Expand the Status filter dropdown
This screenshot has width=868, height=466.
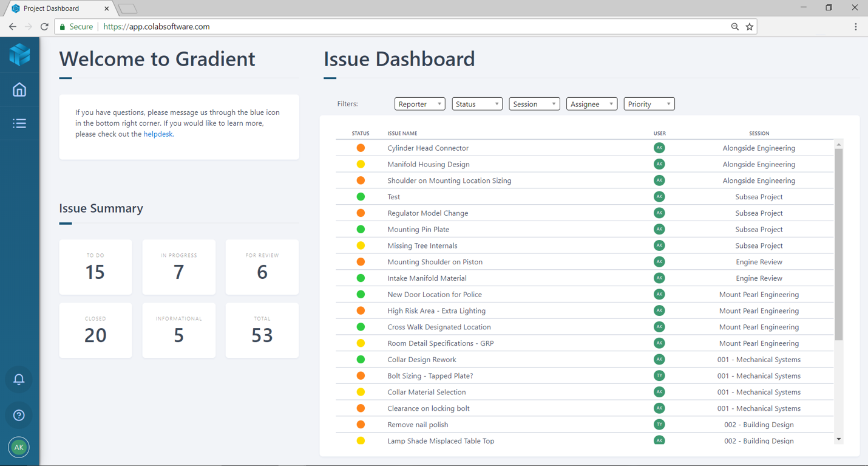coord(477,103)
